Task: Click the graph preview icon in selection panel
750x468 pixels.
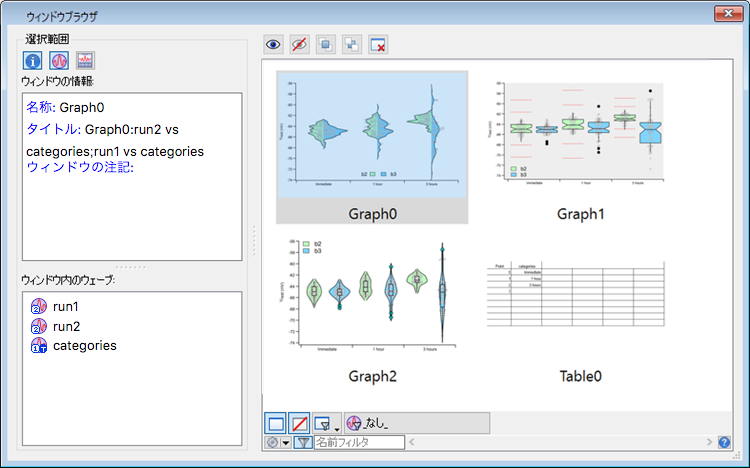Action: click(85, 61)
